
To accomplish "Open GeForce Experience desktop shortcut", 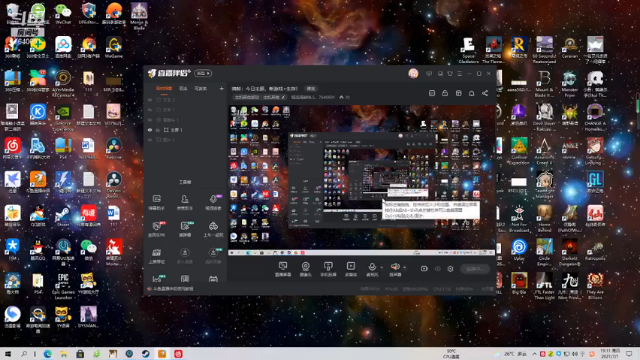I will tap(63, 118).
